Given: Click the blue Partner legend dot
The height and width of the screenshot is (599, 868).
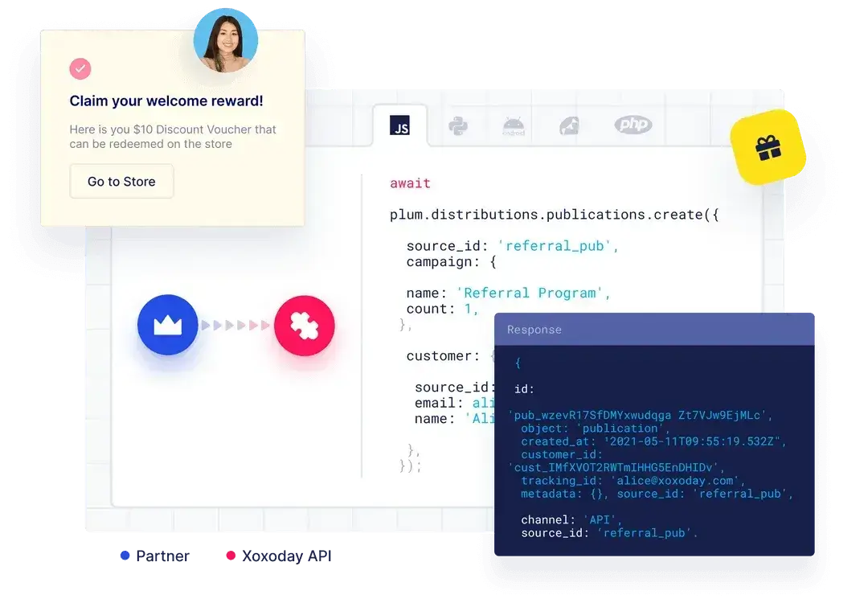Looking at the screenshot, I should click(x=125, y=556).
